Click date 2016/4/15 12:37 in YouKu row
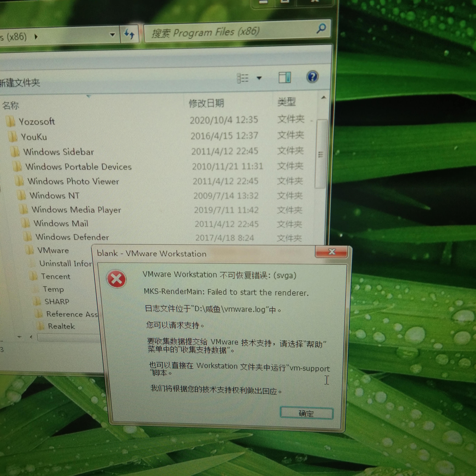This screenshot has width=476, height=476. 224,136
